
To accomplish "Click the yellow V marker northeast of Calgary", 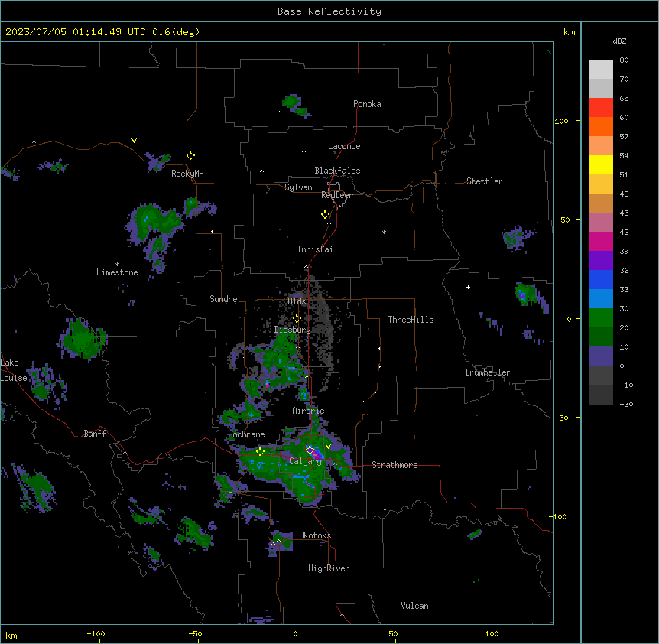I will click(x=328, y=447).
